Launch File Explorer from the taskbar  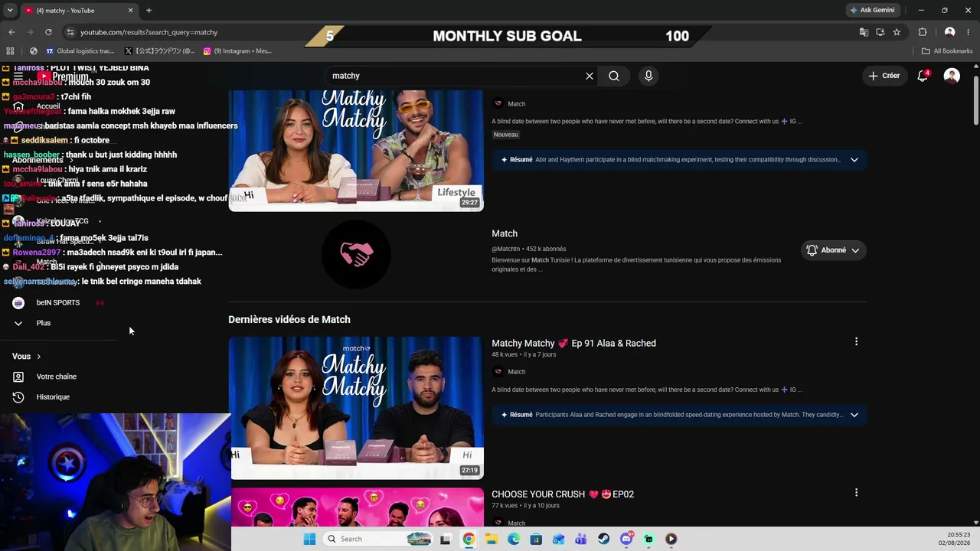(491, 539)
